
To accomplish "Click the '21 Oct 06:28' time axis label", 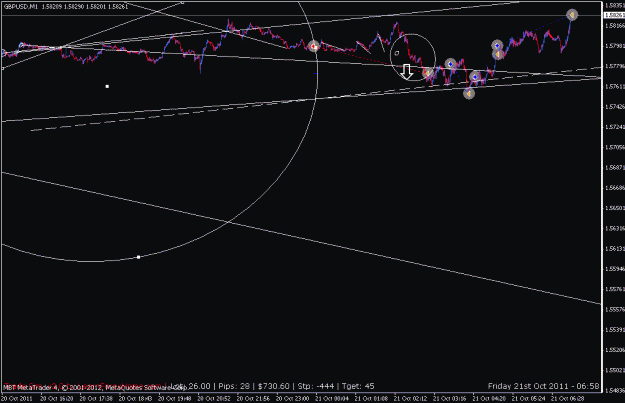I will point(568,398).
